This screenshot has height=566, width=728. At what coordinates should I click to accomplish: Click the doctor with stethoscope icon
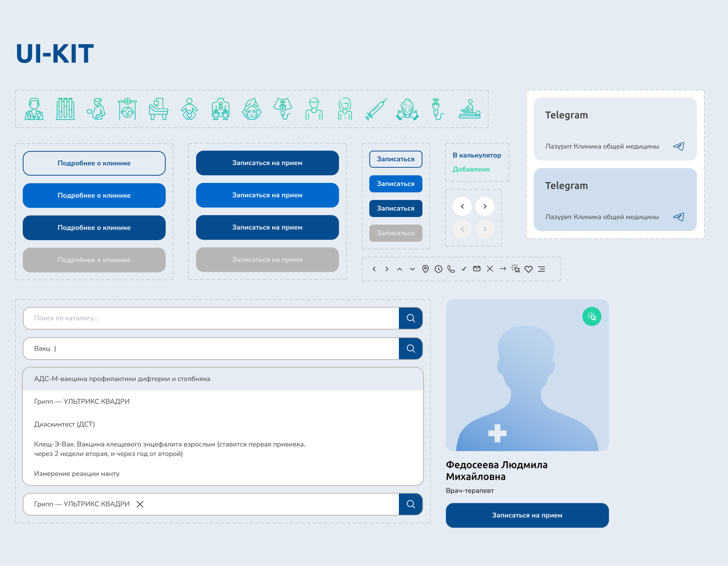pos(34,109)
